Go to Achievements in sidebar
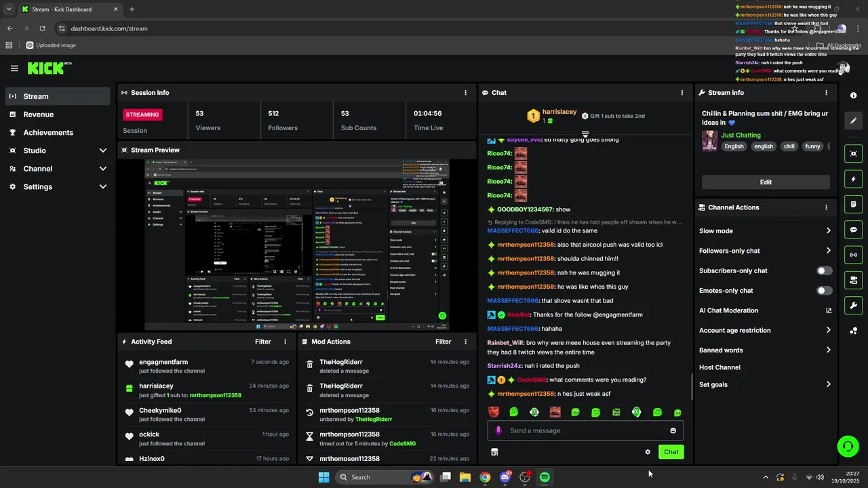The width and height of the screenshot is (868, 488). click(58, 133)
